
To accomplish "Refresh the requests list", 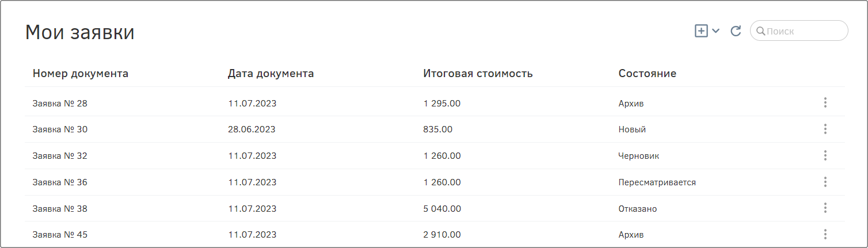I will [736, 31].
